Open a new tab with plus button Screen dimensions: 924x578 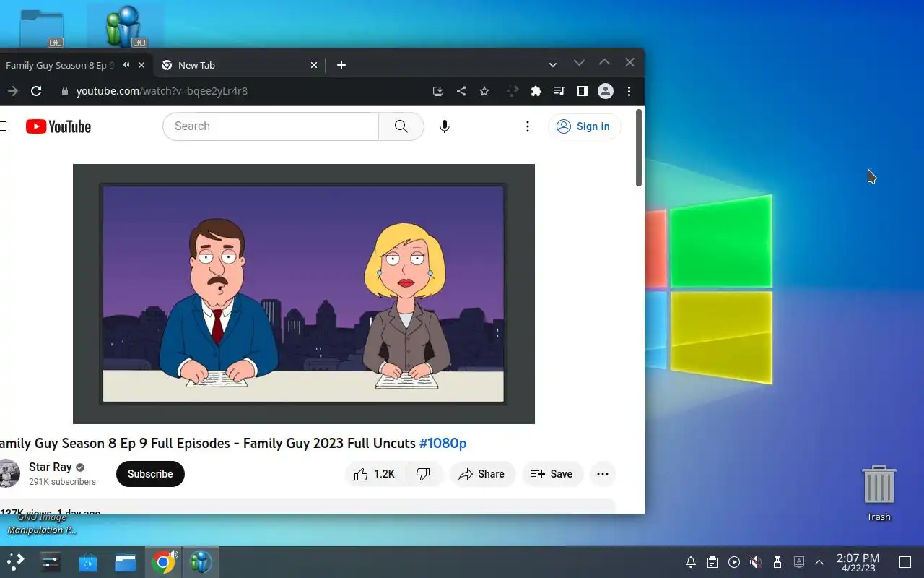(x=341, y=65)
